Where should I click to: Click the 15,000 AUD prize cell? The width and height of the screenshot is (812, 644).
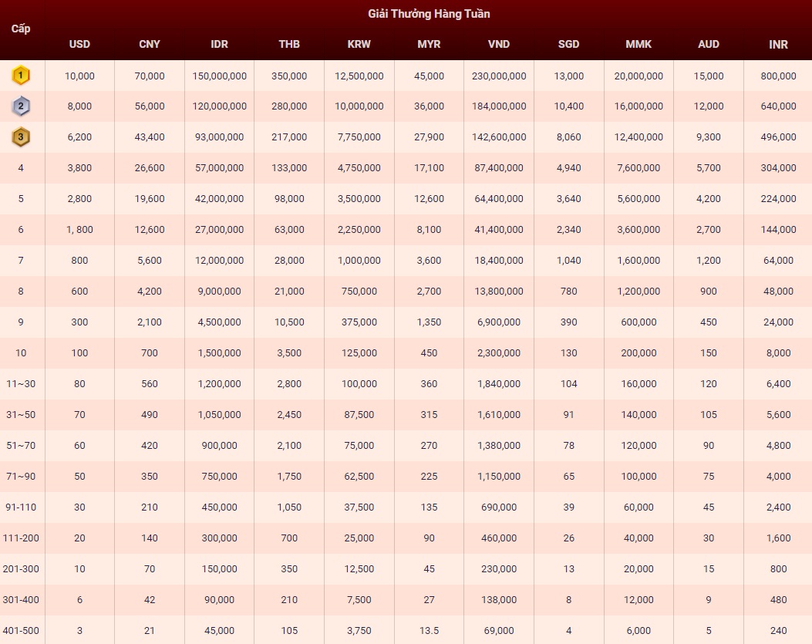(708, 76)
